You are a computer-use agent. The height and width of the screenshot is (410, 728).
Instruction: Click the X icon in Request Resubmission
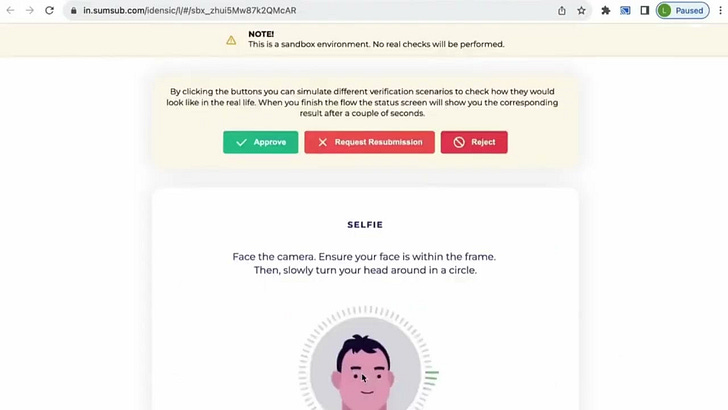click(323, 142)
